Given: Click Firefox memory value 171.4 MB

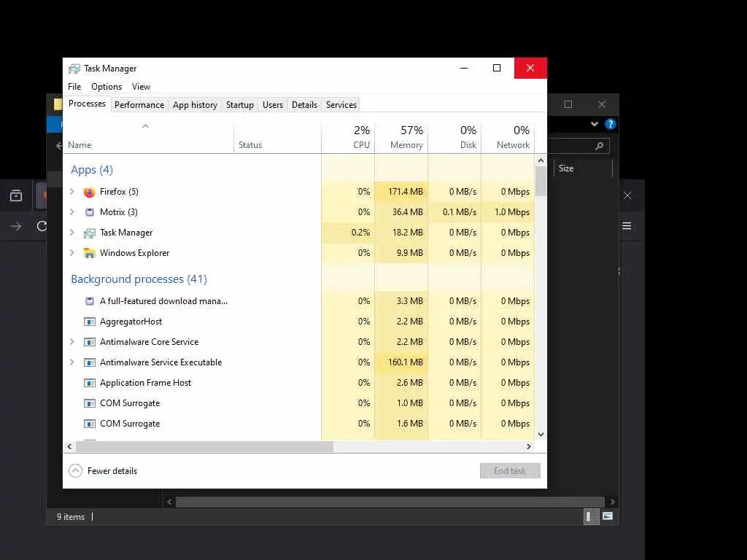Looking at the screenshot, I should click(x=406, y=192).
